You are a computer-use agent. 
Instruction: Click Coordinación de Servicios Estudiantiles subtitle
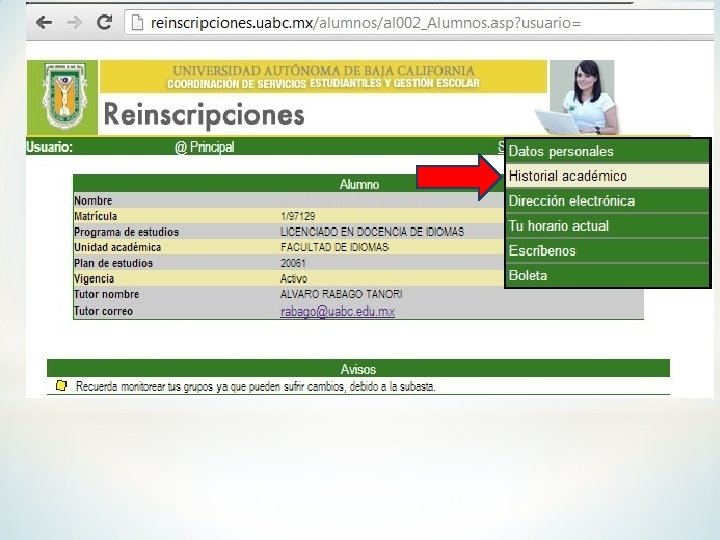coord(323,84)
